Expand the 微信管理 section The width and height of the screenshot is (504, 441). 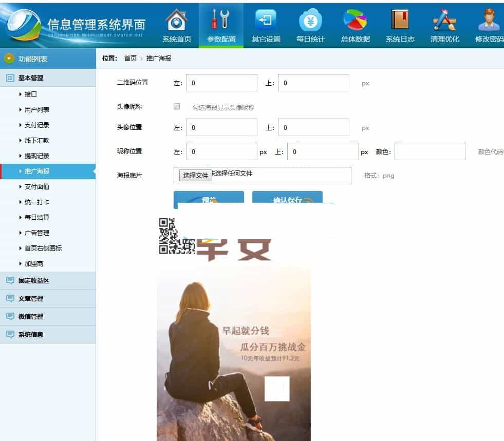48,316
